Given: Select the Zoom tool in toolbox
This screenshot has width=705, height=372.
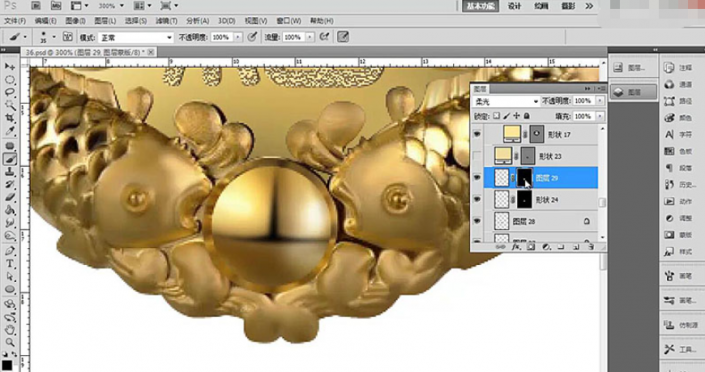Looking at the screenshot, I should point(9,343).
